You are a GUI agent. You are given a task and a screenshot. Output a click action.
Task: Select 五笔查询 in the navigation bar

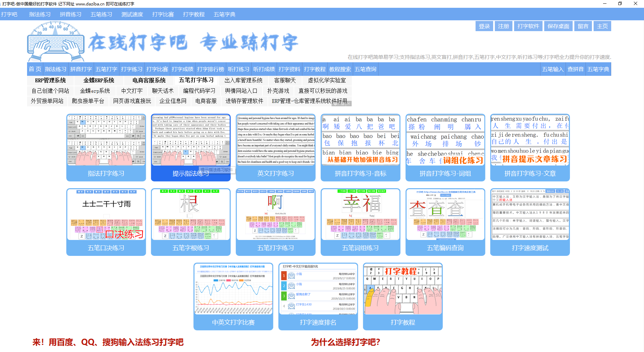pyautogui.click(x=365, y=69)
